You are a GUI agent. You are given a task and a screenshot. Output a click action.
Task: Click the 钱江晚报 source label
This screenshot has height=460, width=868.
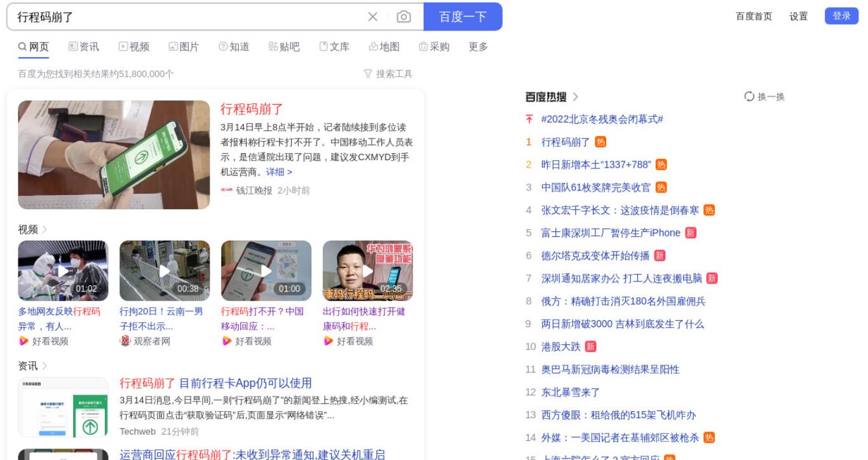(x=254, y=191)
